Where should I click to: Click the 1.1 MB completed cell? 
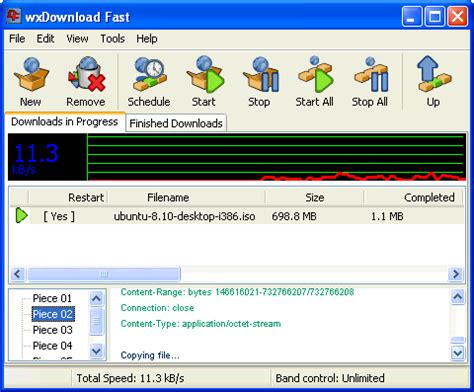[387, 216]
